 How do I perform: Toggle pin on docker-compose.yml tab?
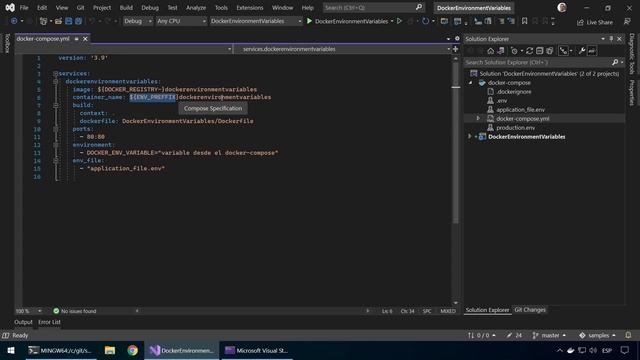point(76,39)
